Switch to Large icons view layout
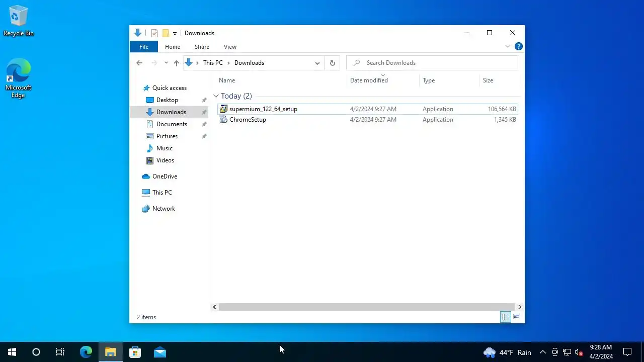The height and width of the screenshot is (362, 644). pos(517,317)
